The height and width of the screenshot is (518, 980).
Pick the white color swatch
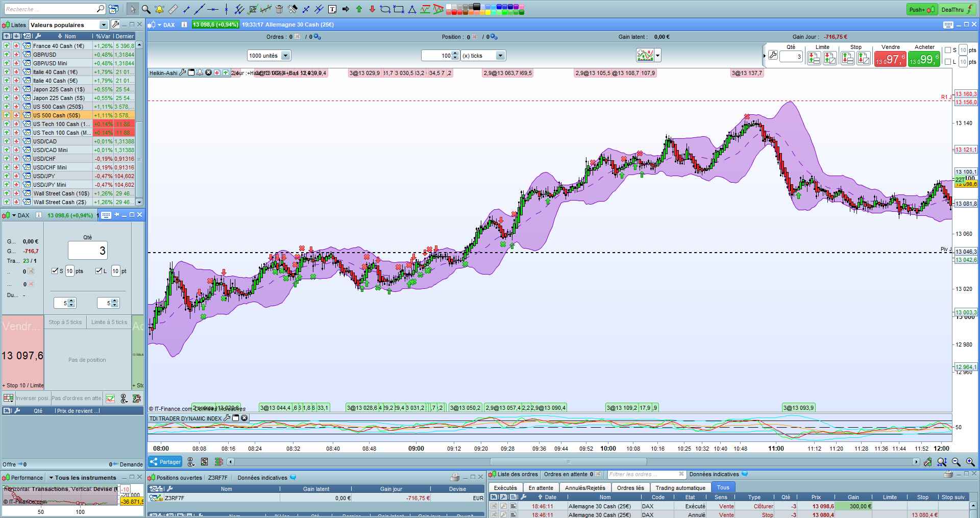click(x=449, y=7)
